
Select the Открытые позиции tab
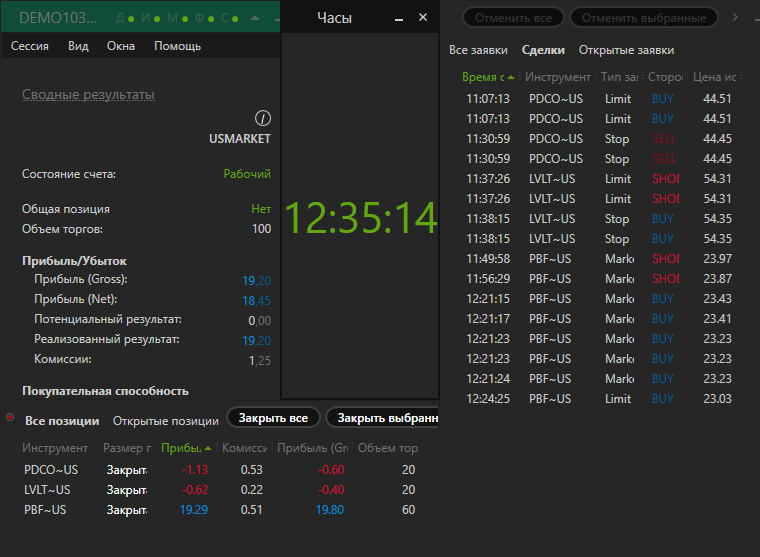(166, 421)
